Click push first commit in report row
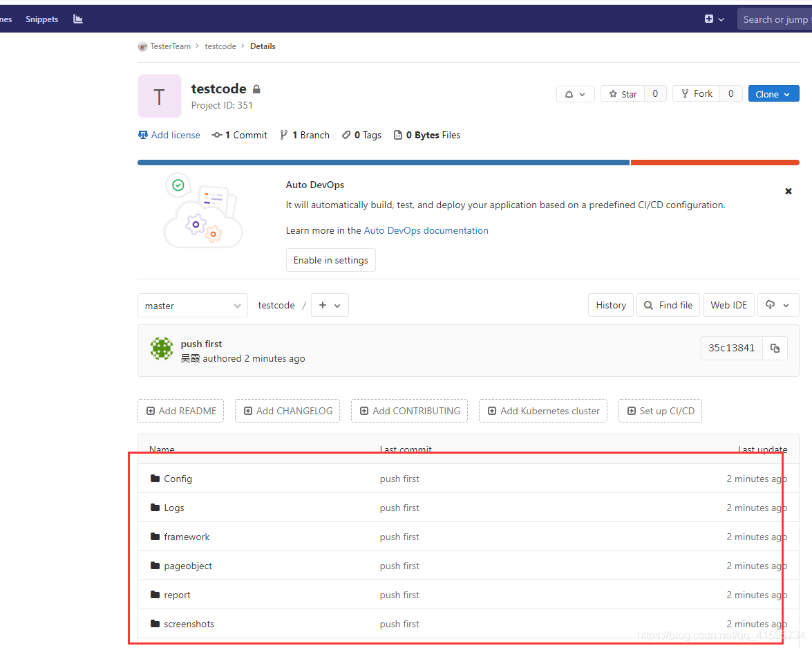This screenshot has width=812, height=648. tap(399, 595)
